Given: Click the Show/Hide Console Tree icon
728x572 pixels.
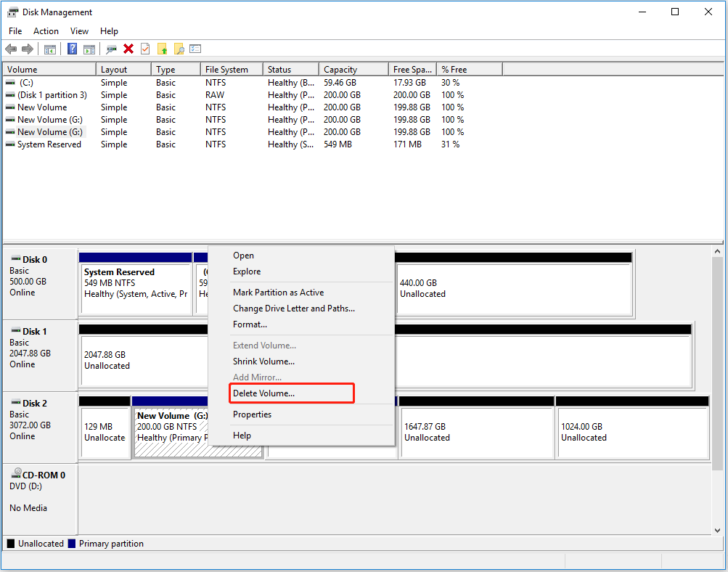Looking at the screenshot, I should [50, 49].
